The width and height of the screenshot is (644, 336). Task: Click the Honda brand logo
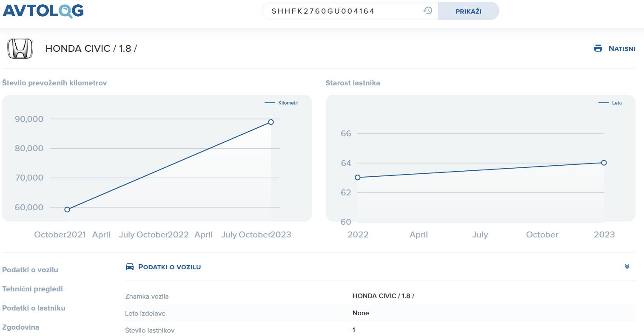20,48
